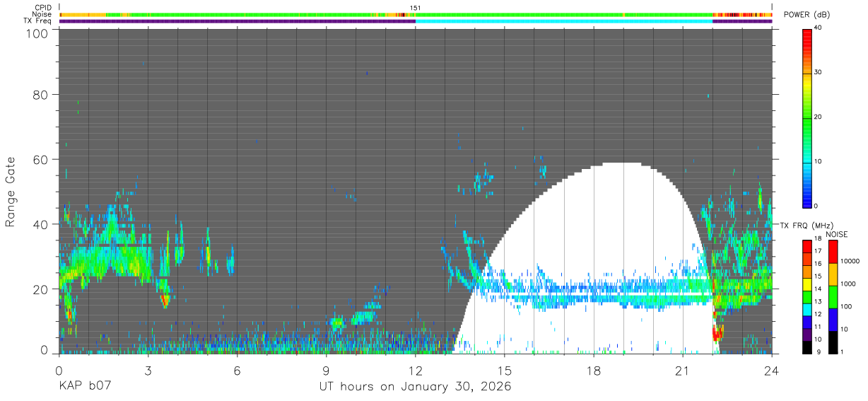
Task: Click the '15' UT hour axis tick label
Action: tap(505, 371)
